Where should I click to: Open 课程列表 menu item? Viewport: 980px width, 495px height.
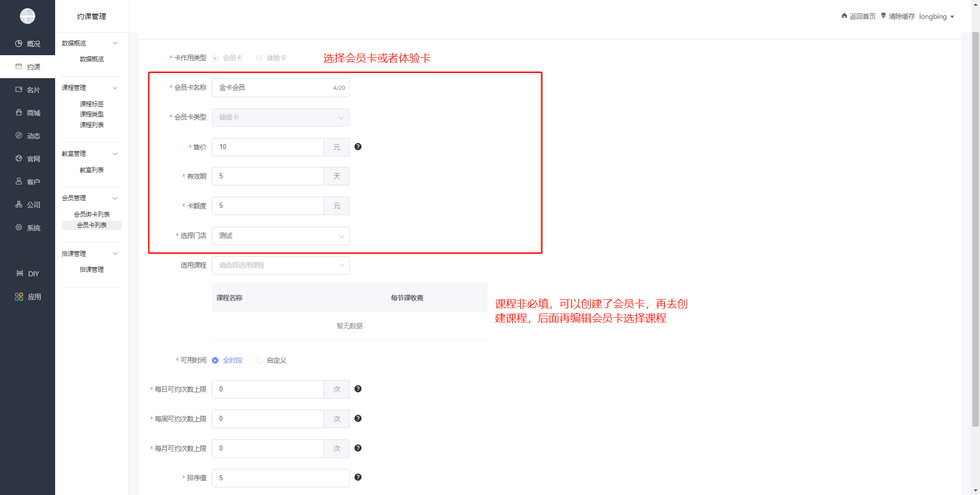pos(91,125)
